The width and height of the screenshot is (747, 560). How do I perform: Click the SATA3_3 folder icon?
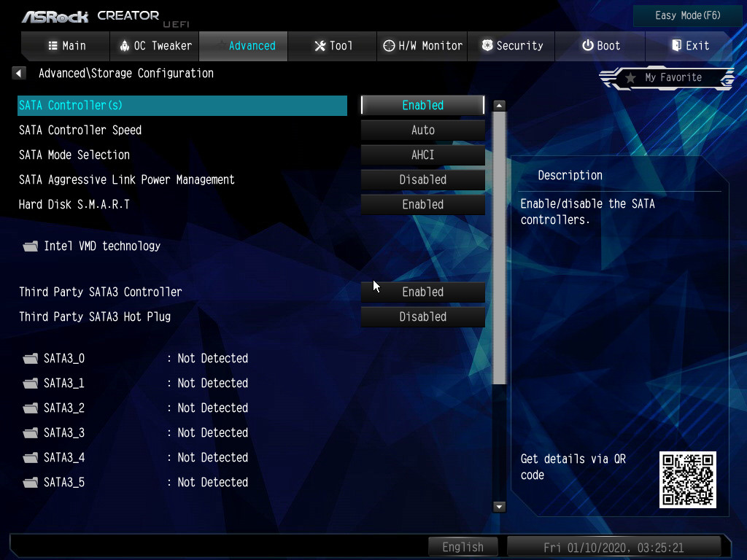pos(30,433)
